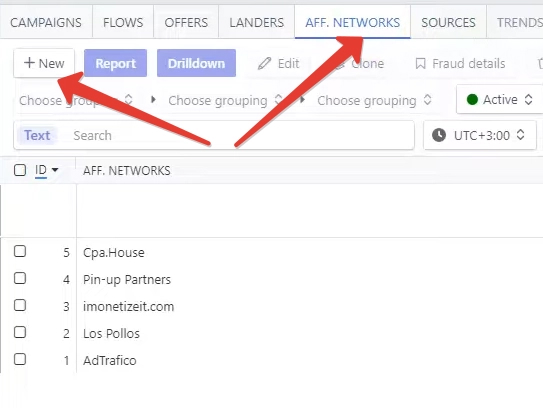Click ID value 3 in the table
Viewport: 543px width, 408px height.
pyautogui.click(x=66, y=307)
